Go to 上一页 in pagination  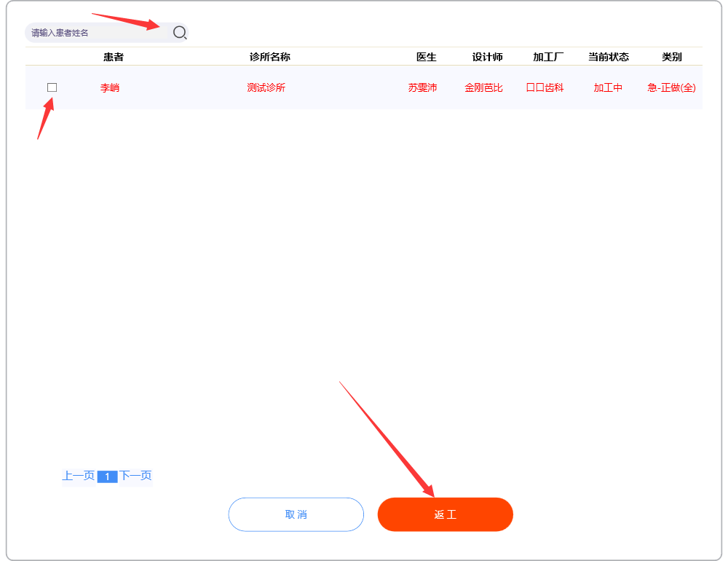[79, 476]
